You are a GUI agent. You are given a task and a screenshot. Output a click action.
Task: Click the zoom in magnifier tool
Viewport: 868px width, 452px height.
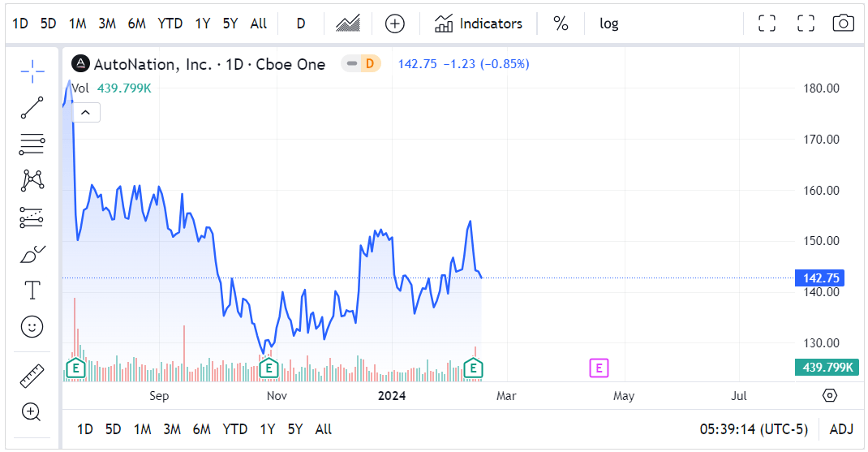click(31, 412)
